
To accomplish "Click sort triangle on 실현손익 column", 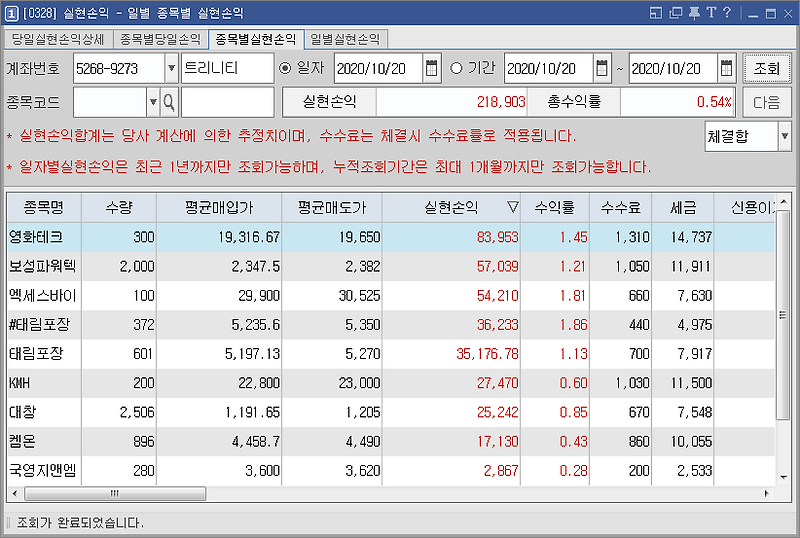I will click(513, 207).
